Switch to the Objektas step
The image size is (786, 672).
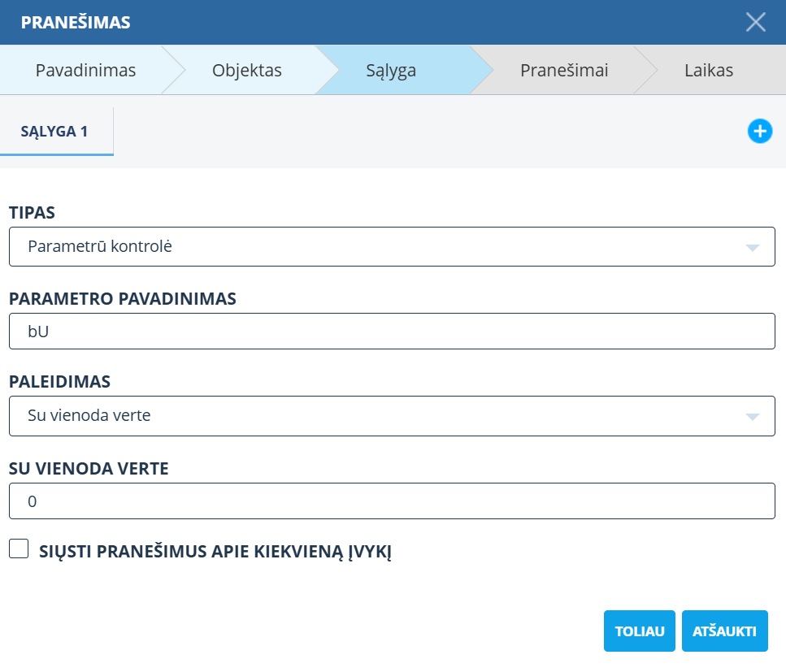[246, 70]
